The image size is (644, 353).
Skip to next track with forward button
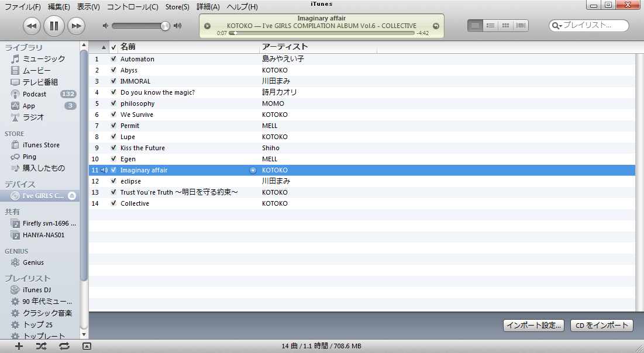click(76, 26)
